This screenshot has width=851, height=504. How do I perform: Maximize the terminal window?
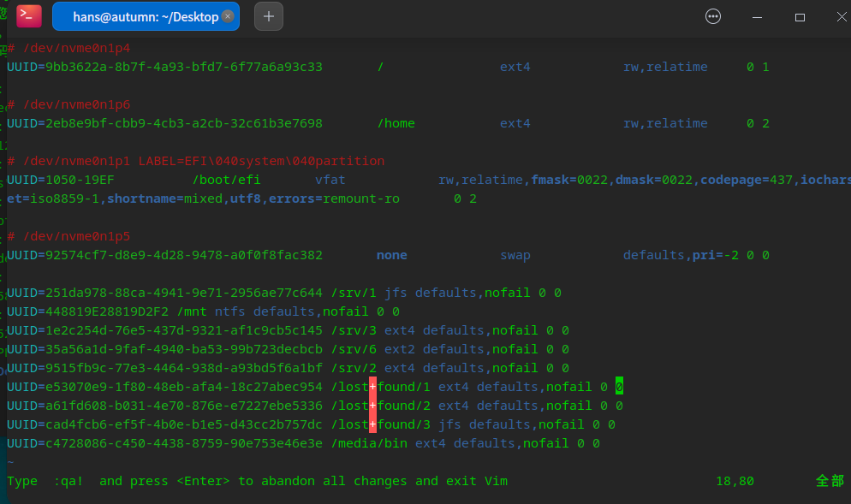(800, 17)
